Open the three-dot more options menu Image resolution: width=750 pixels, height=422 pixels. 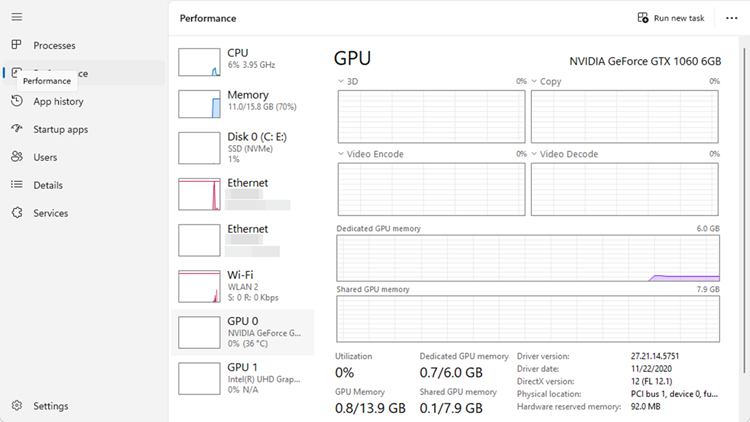[x=731, y=18]
